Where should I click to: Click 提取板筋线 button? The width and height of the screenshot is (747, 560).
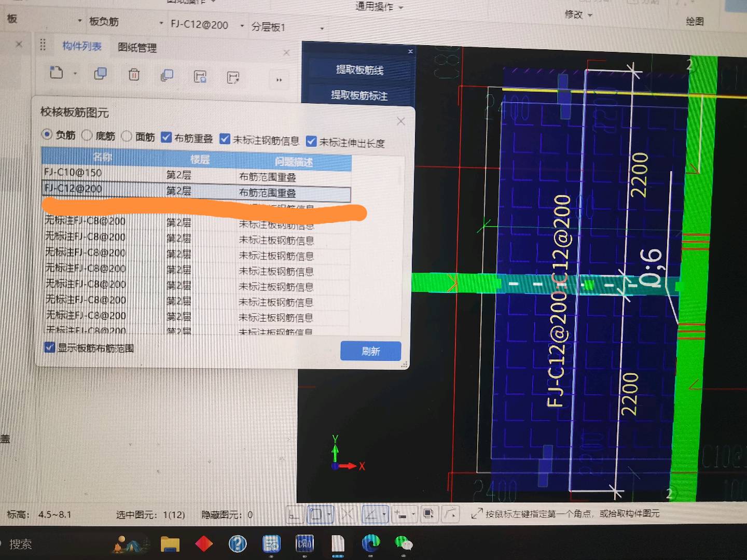(359, 69)
